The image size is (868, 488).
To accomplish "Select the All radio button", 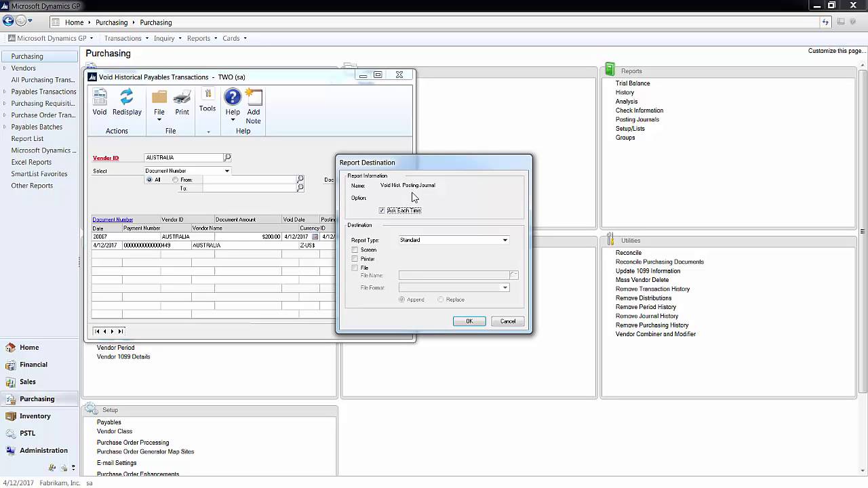I will pos(149,180).
